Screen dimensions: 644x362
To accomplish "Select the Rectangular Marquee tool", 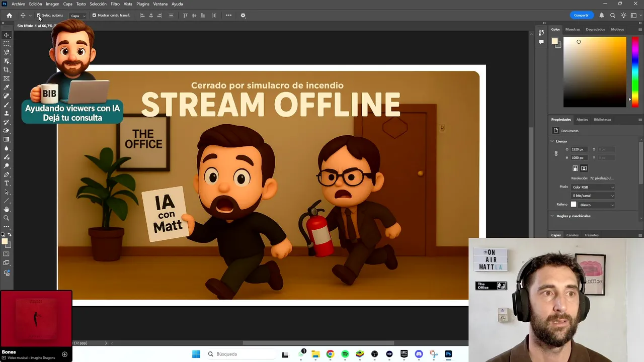I will (7, 44).
